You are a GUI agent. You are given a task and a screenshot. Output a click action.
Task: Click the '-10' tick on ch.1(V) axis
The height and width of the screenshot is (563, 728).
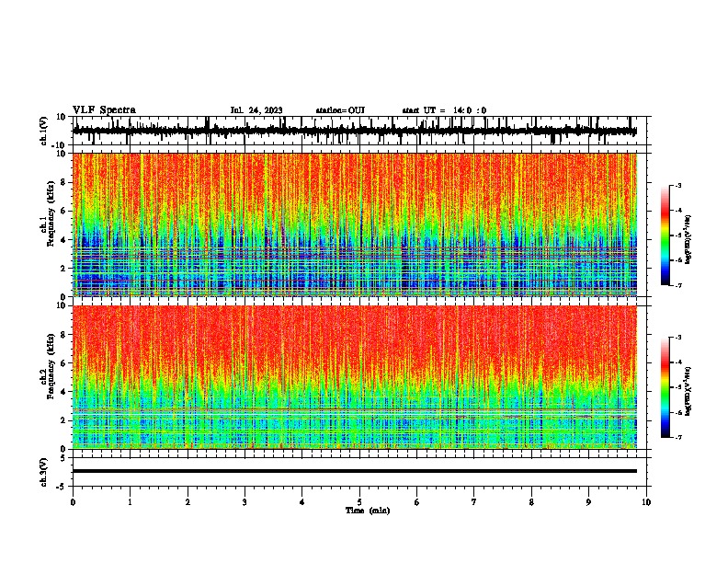point(60,145)
